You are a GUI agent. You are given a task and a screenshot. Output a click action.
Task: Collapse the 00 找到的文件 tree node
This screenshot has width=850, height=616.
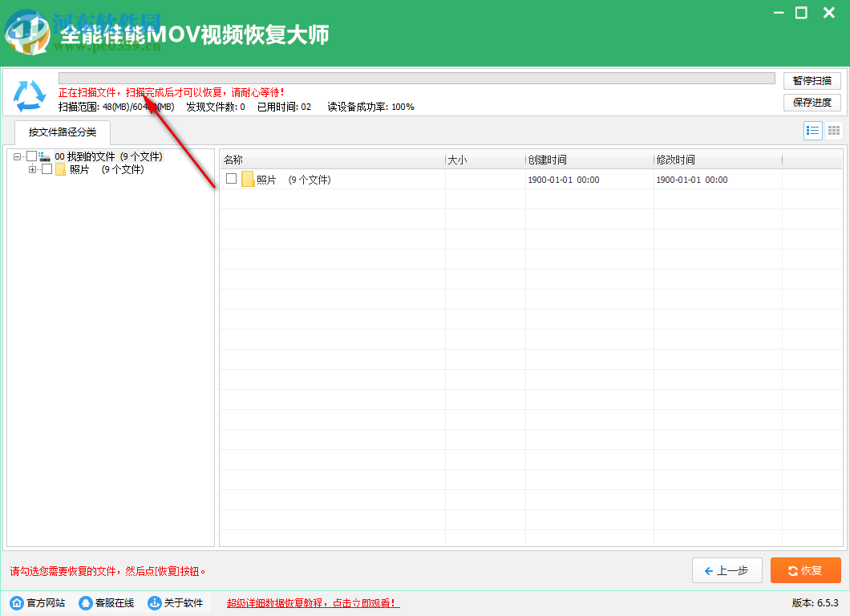[18, 156]
